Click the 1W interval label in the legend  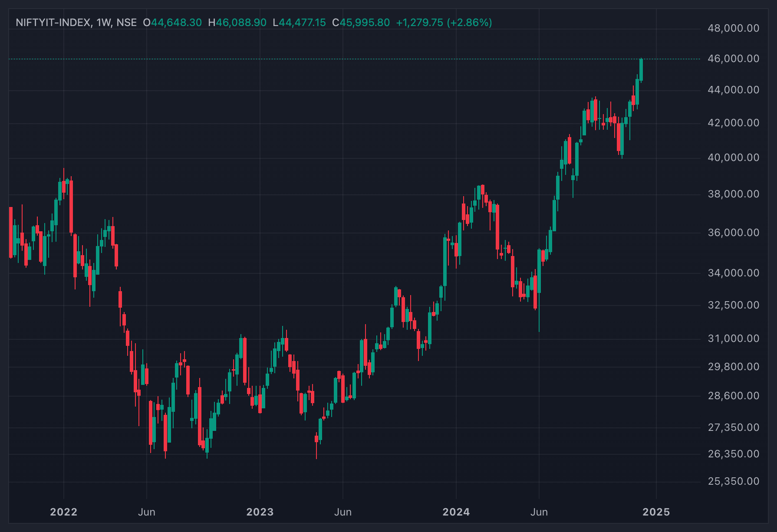point(104,23)
